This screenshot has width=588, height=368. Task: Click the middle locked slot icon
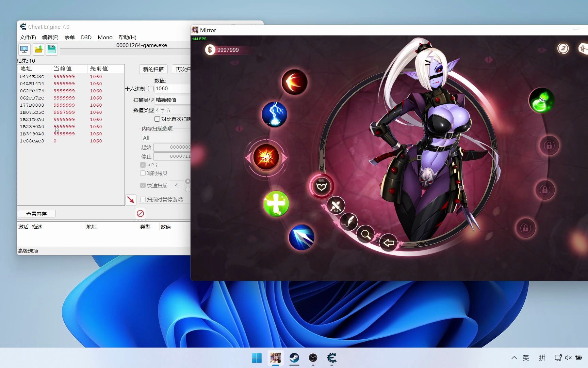545,190
